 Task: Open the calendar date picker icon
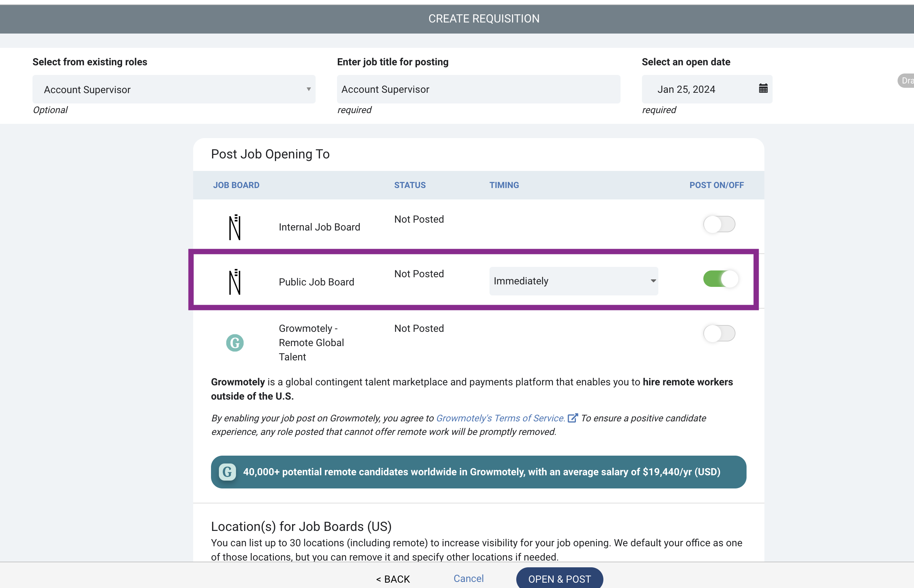point(763,88)
